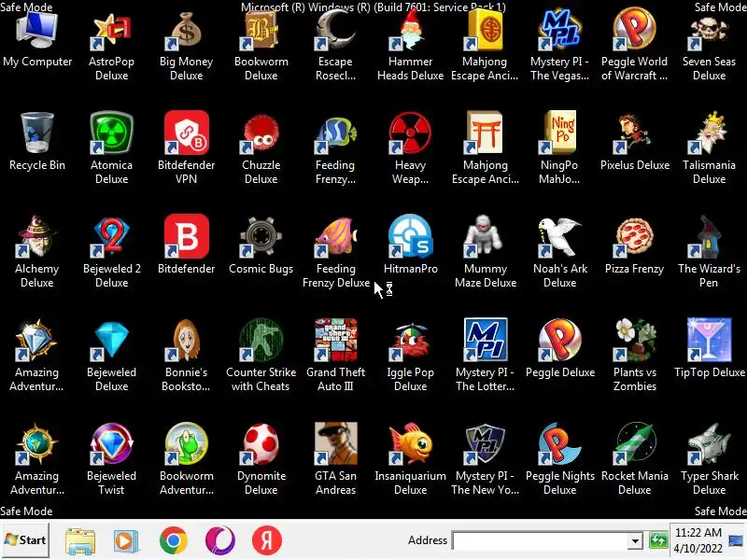Viewport: 747px width, 560px height.
Task: Click the Bonnie's Bookstore shortcut
Action: (x=186, y=356)
